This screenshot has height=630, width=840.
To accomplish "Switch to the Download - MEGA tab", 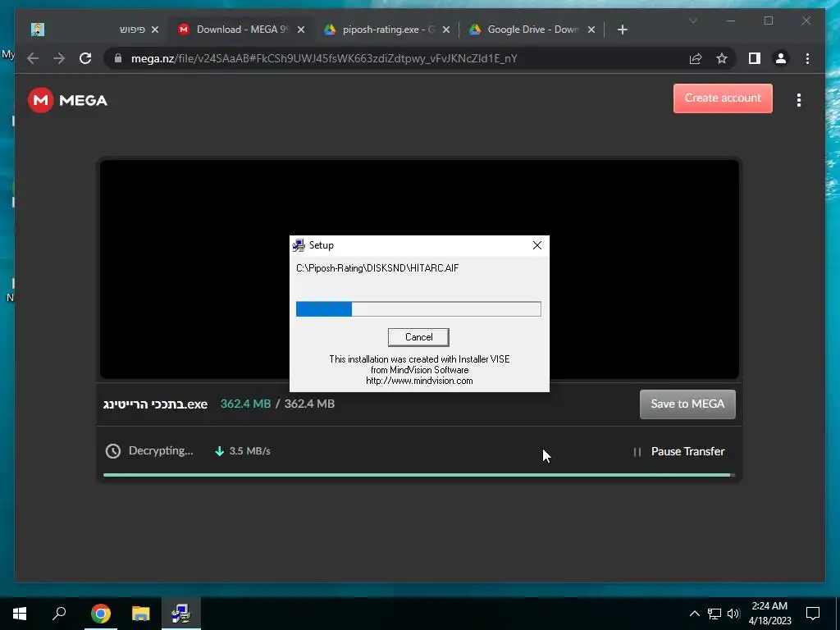I will pyautogui.click(x=241, y=30).
